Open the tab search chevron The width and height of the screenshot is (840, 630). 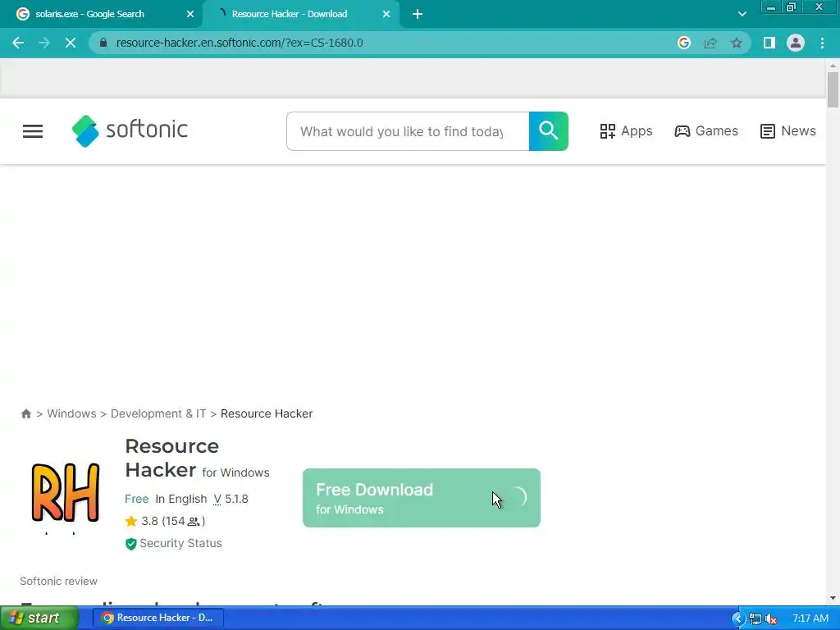(x=742, y=14)
